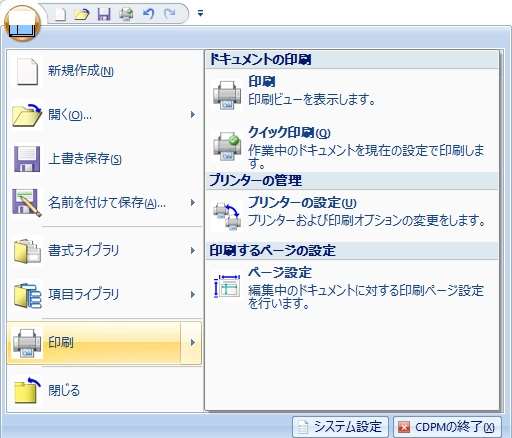This screenshot has width=512, height=438.
Task: Click the 書式ライブラリ folder icon
Action: (x=27, y=251)
